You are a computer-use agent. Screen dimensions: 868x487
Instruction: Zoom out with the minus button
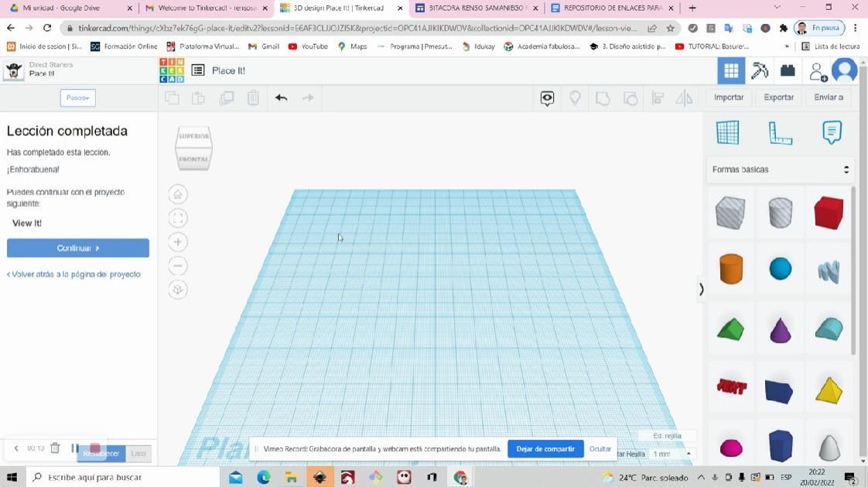(x=178, y=266)
